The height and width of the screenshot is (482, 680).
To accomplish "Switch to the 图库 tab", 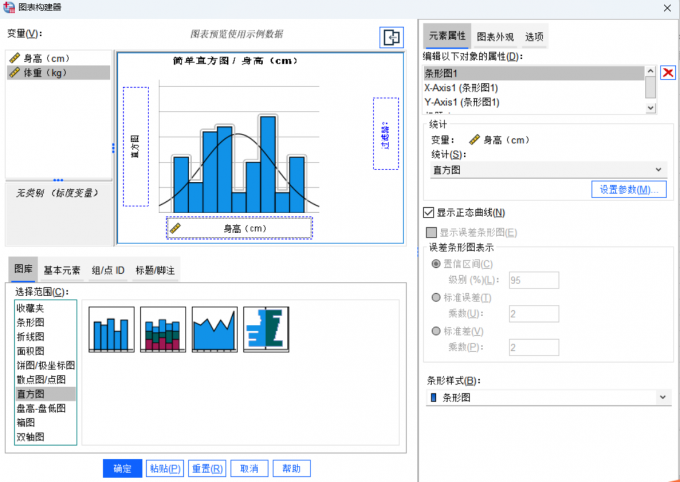I will pos(23,269).
